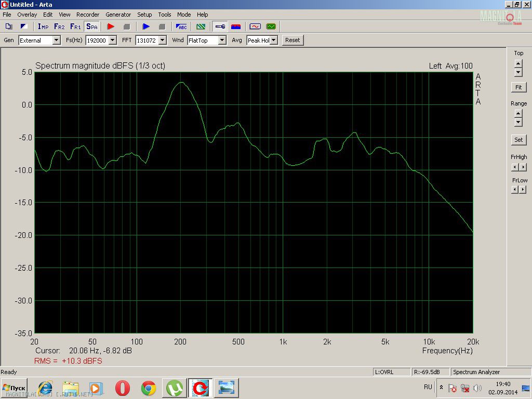Select the Fr2 dual-channel mode icon
Screen dimensions: 532x399
tap(59, 26)
